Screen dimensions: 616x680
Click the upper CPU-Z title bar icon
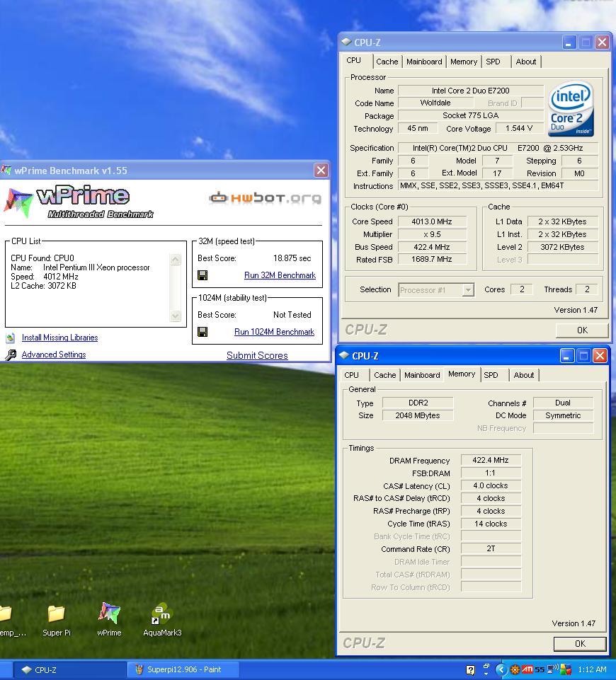pos(346,42)
